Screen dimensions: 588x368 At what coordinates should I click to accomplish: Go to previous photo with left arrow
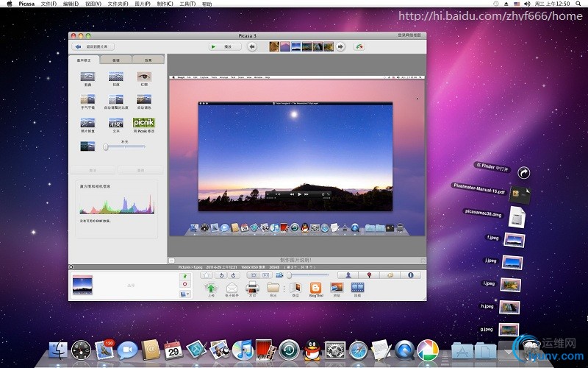pos(252,46)
